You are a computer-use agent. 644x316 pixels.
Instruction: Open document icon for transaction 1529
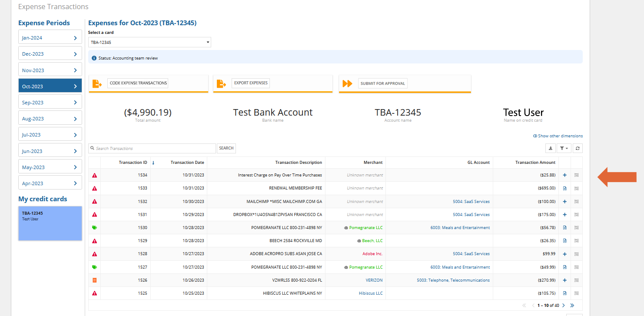tap(565, 241)
